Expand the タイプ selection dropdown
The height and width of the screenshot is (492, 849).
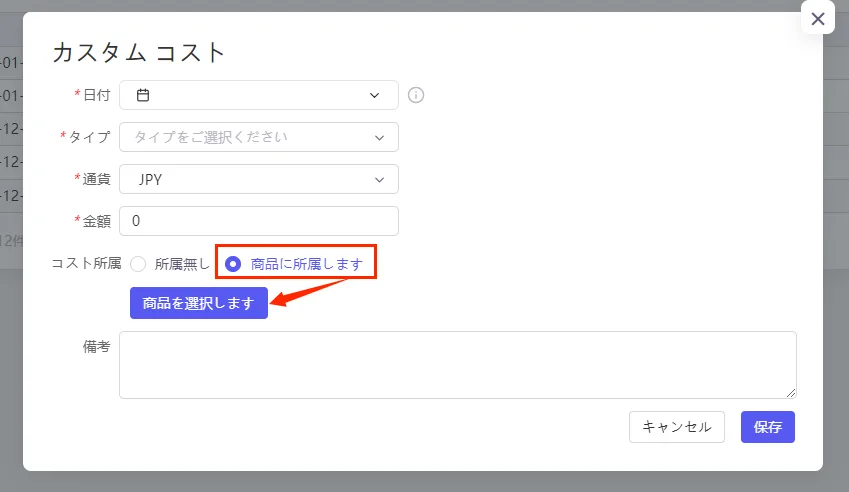259,137
